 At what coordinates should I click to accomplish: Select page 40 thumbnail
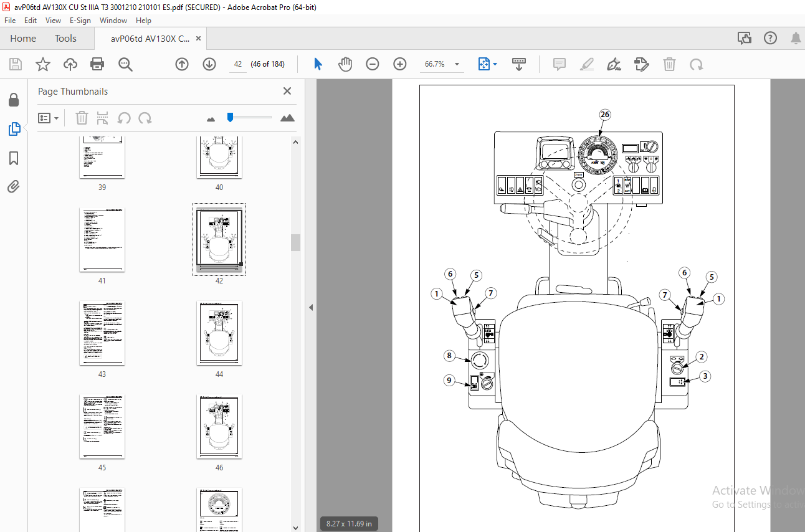click(x=219, y=156)
